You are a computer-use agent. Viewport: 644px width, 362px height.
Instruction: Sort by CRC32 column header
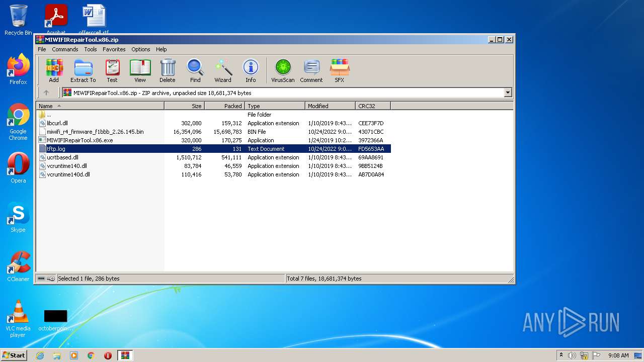373,106
